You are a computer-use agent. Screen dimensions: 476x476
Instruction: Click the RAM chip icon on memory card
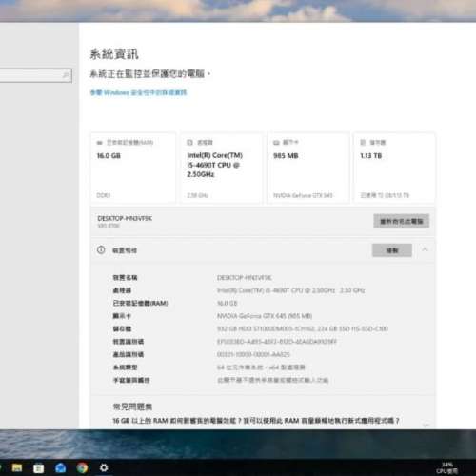[100, 143]
